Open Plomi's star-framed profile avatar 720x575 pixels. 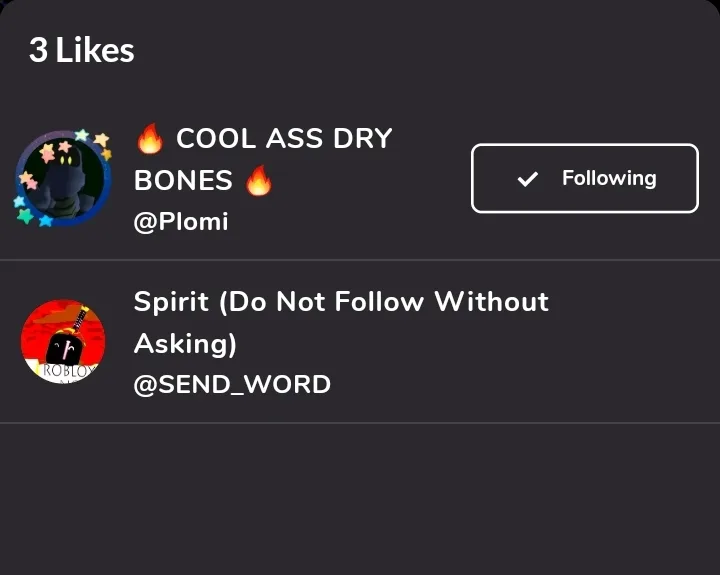click(x=62, y=178)
